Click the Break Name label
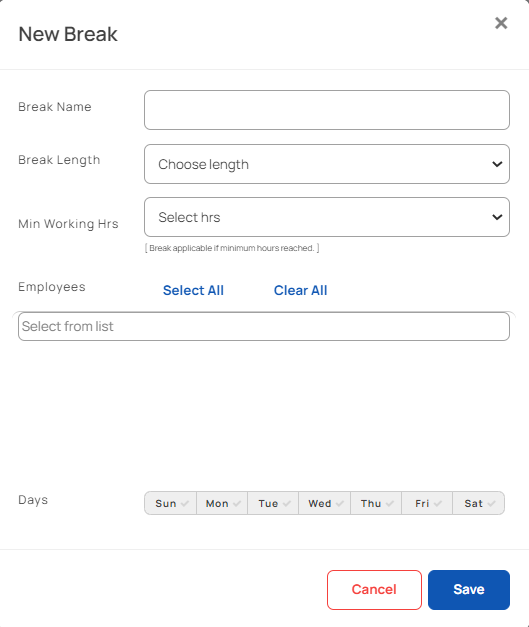 (x=55, y=107)
